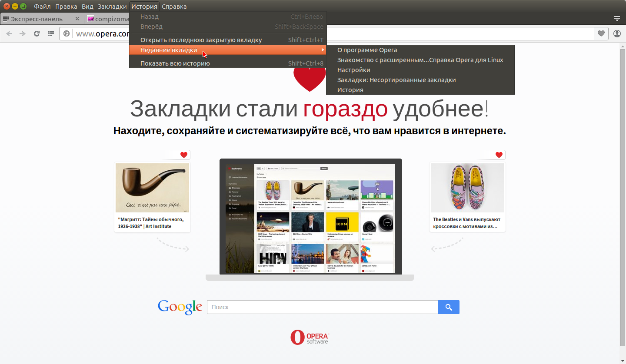The image size is (626, 364).
Task: Click the browser Forward arrow icon
Action: coord(23,33)
